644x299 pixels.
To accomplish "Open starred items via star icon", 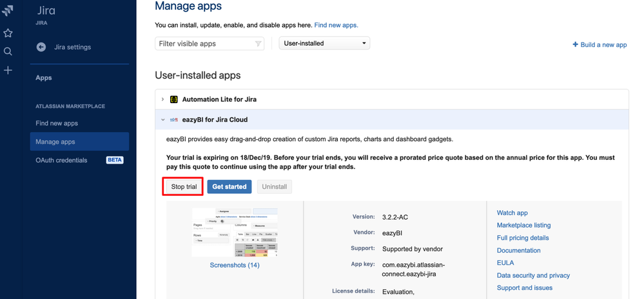I will [x=8, y=33].
